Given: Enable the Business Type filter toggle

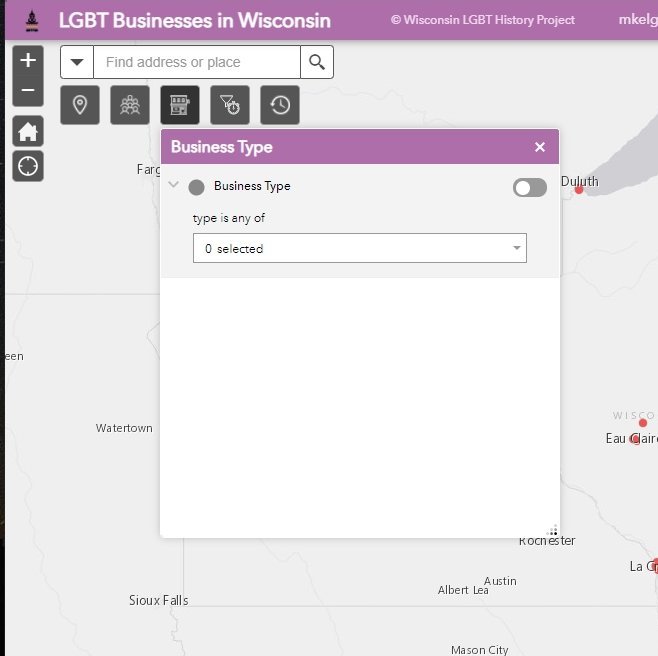Looking at the screenshot, I should [529, 187].
